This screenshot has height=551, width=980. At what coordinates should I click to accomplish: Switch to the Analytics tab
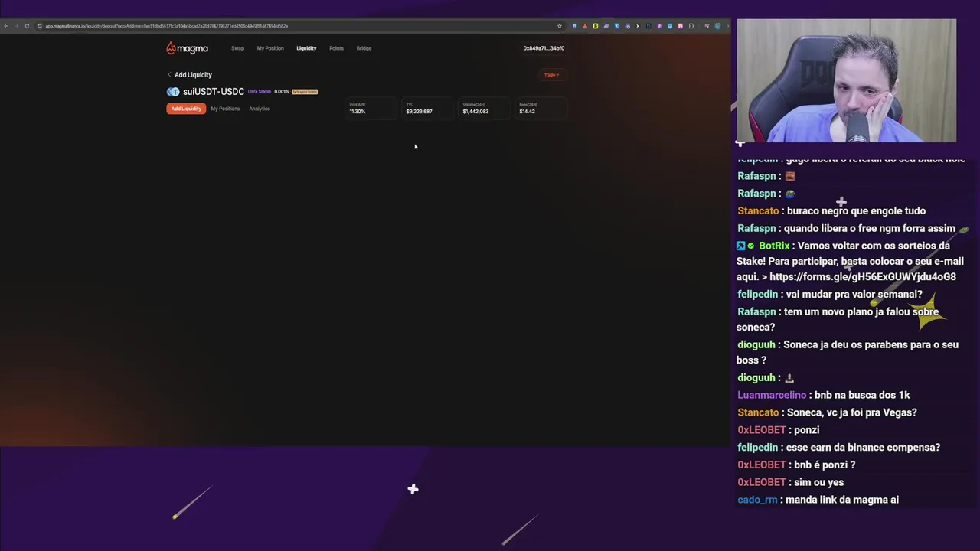[x=260, y=109]
